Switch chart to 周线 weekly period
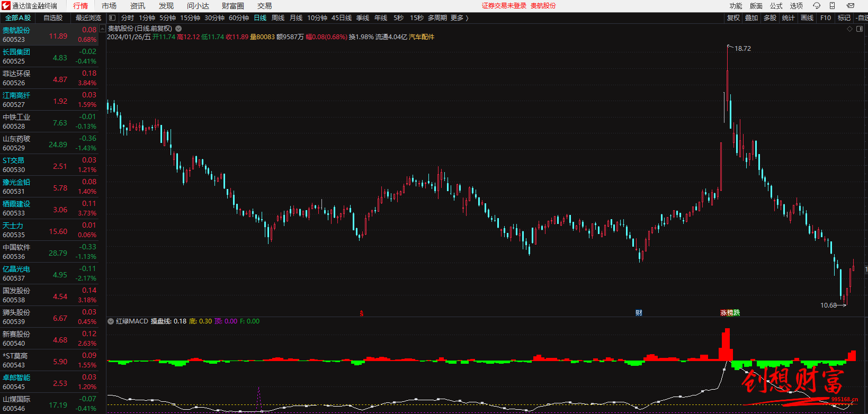The image size is (868, 414). pyautogui.click(x=278, y=18)
